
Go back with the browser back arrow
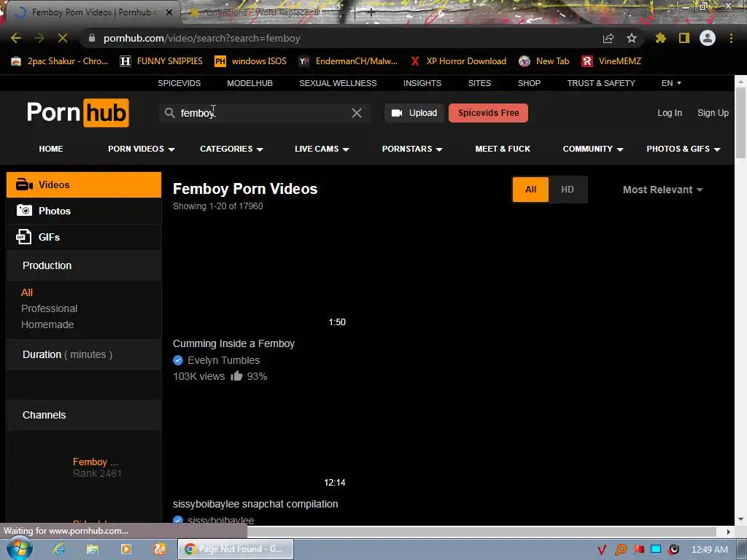pos(16,38)
